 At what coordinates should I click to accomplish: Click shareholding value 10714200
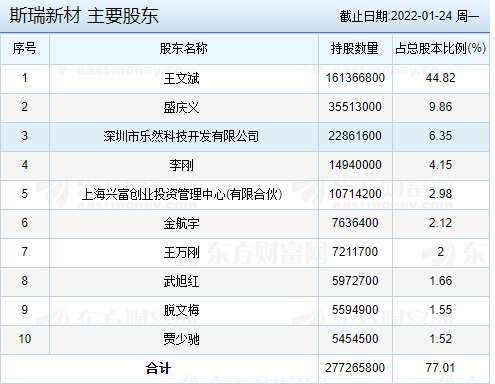(355, 194)
